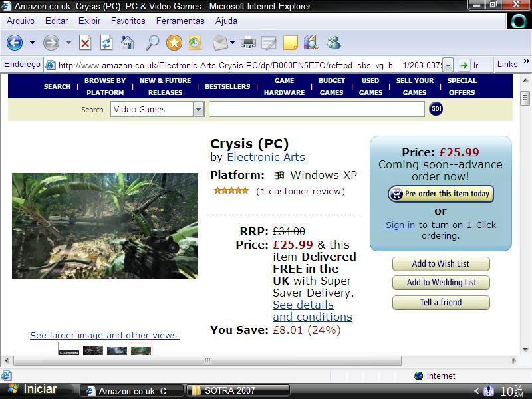Click Sign in link for 1-Click ordering
The height and width of the screenshot is (399, 532).
[x=400, y=225]
